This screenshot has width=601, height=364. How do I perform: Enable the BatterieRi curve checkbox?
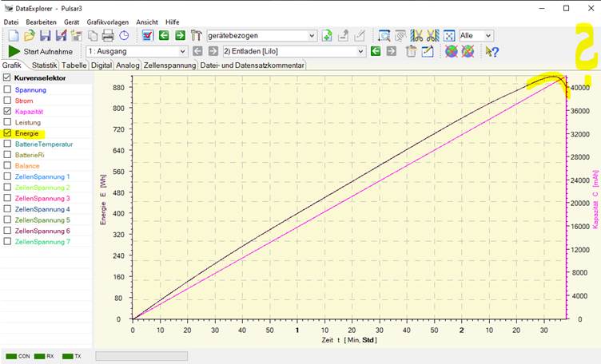point(7,154)
